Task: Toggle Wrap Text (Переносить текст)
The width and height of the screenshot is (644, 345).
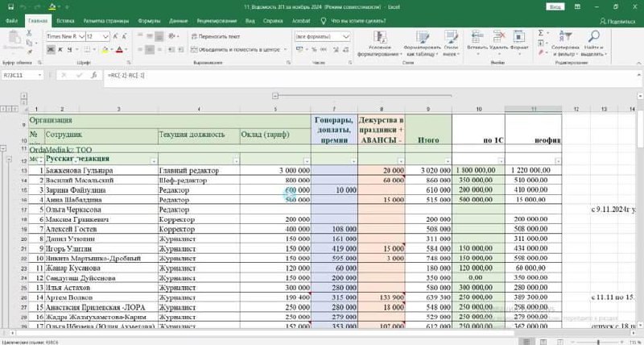Action: [215, 36]
